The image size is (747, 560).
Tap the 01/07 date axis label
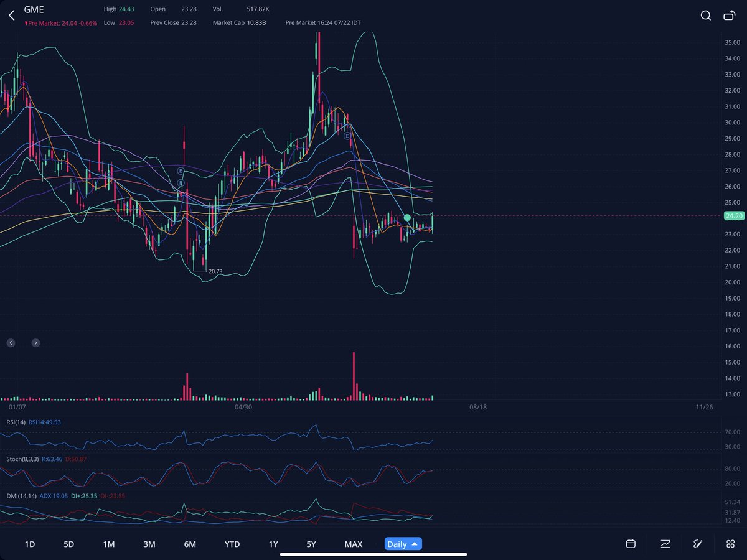pyautogui.click(x=17, y=407)
